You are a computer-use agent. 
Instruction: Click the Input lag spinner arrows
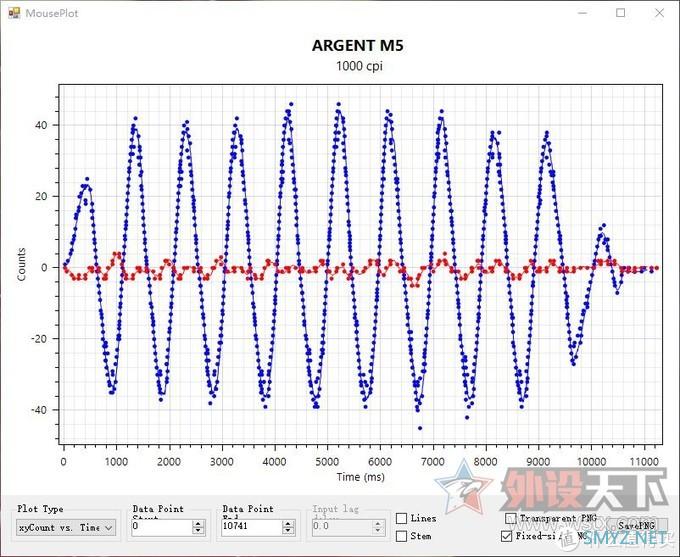[378, 527]
